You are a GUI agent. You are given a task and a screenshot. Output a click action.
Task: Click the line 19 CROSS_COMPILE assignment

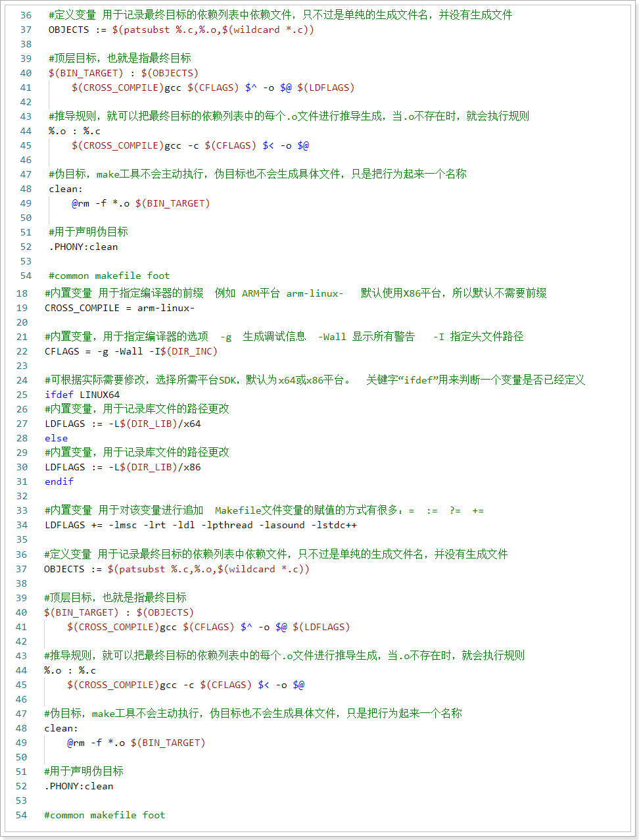(x=119, y=308)
